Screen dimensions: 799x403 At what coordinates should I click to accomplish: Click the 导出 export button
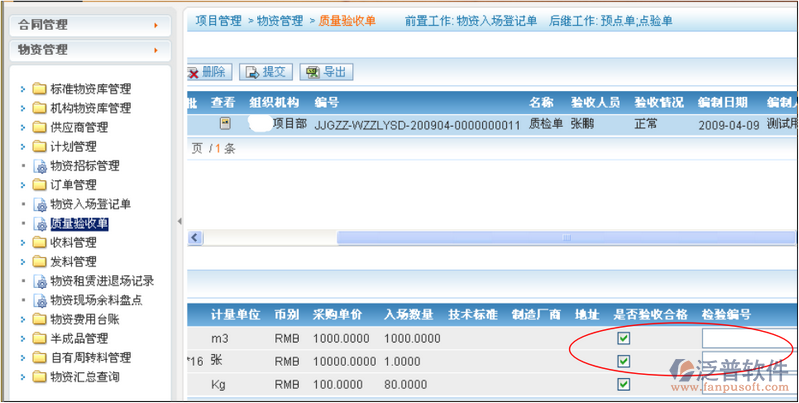pyautogui.click(x=326, y=72)
